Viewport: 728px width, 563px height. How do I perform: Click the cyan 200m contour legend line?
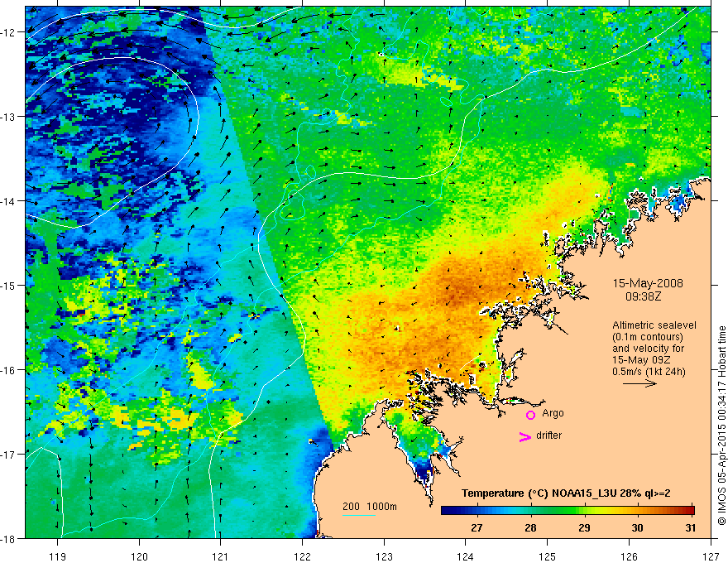(358, 515)
